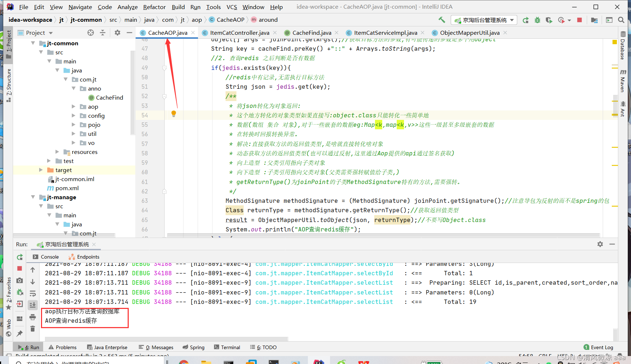Open Project panel settings gear

coord(117,33)
